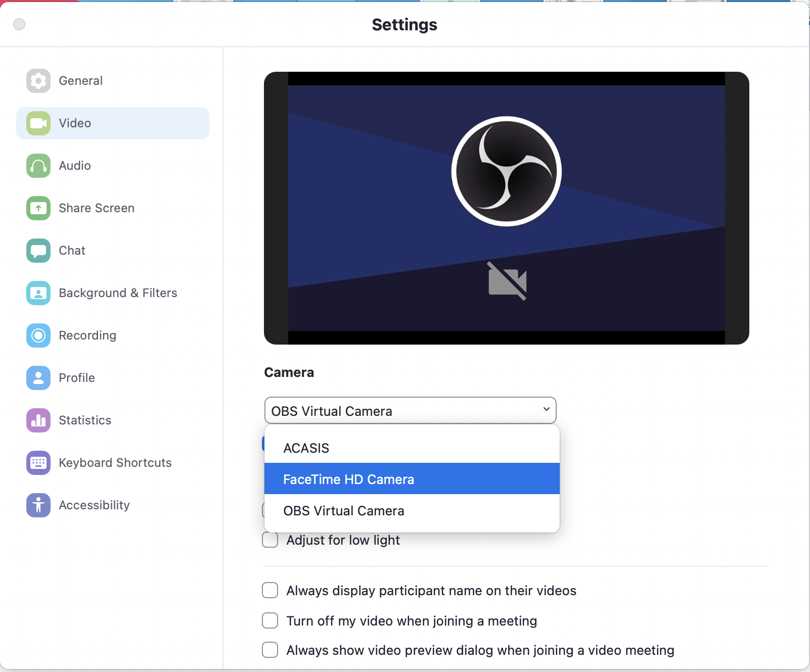Check Always display participant name option
The width and height of the screenshot is (810, 672).
(x=270, y=590)
